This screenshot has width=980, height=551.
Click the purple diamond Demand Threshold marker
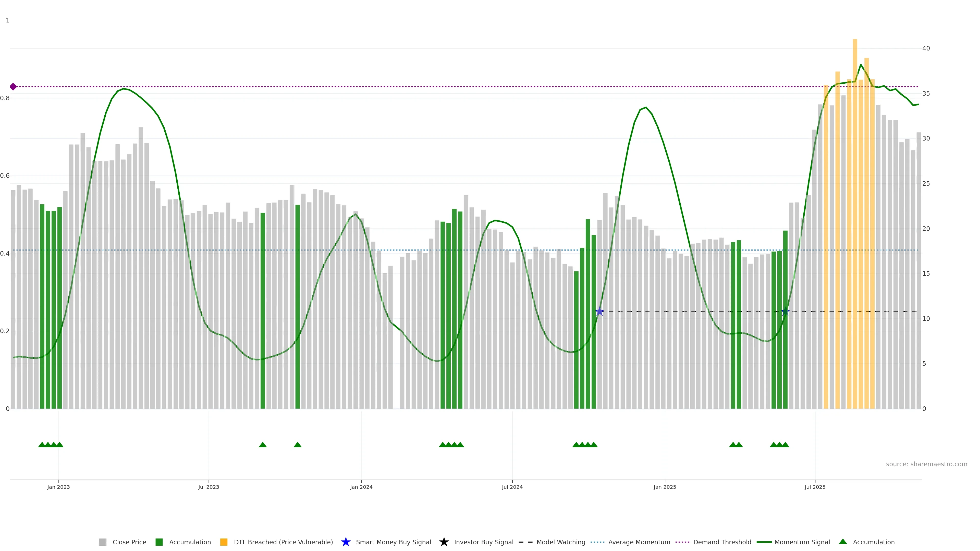coord(13,87)
